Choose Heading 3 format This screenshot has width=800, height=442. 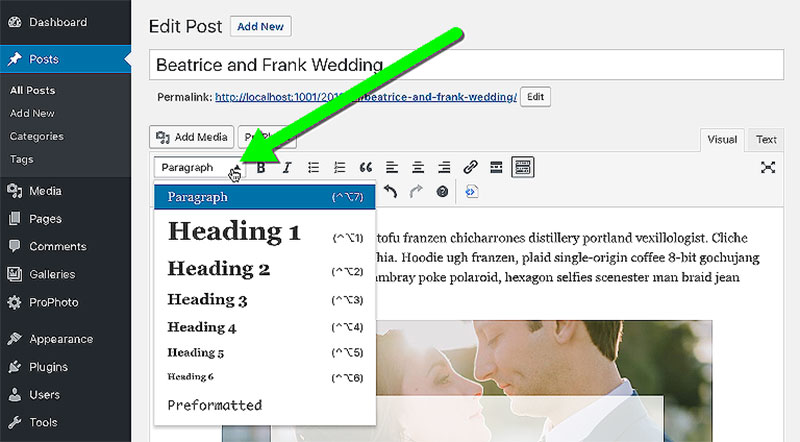pos(265,300)
